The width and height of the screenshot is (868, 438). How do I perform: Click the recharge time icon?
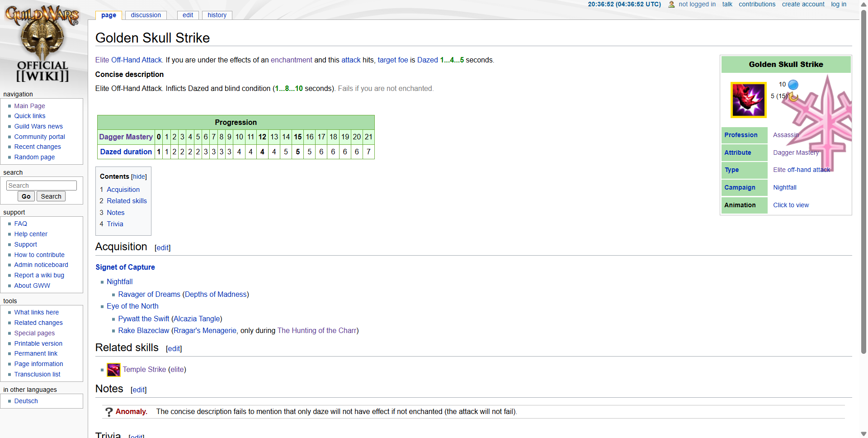click(793, 96)
